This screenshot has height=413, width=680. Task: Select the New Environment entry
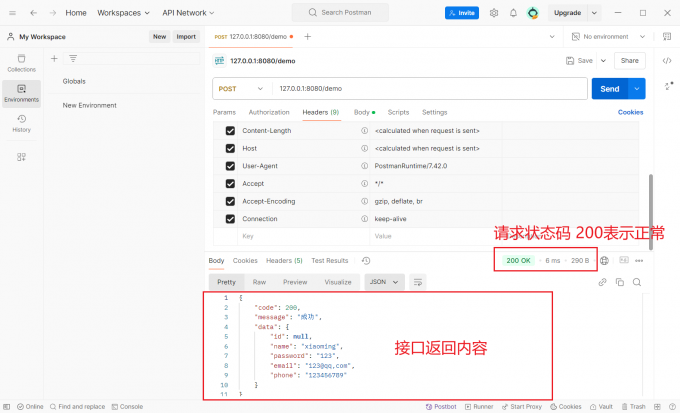point(89,105)
